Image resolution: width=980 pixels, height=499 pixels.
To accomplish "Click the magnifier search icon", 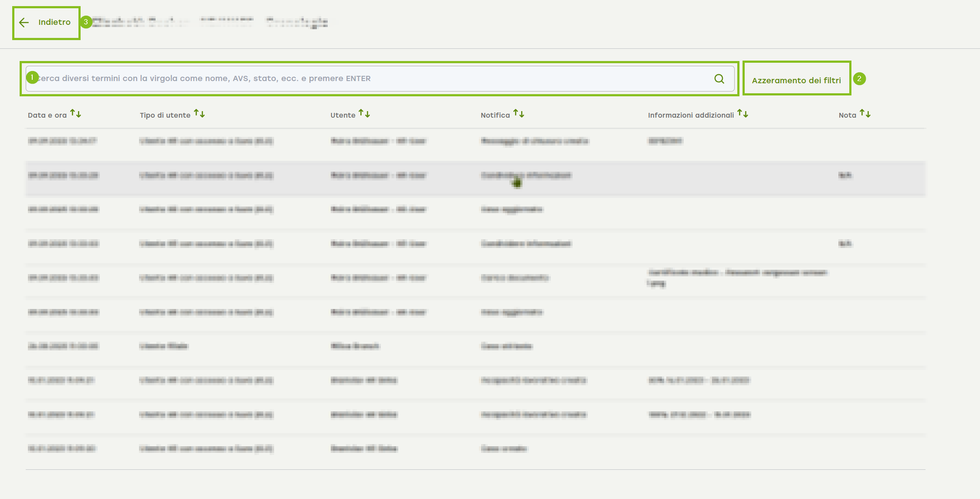I will click(x=719, y=79).
